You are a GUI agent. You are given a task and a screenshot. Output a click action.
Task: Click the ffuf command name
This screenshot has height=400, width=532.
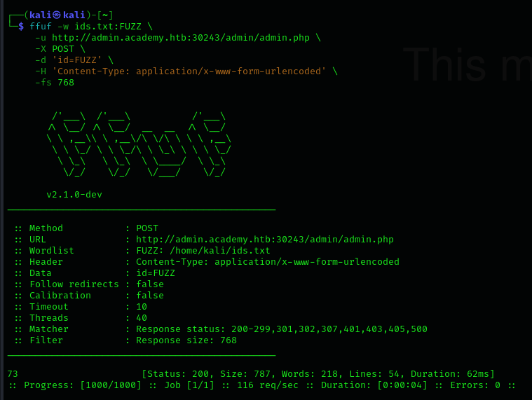tap(41, 26)
